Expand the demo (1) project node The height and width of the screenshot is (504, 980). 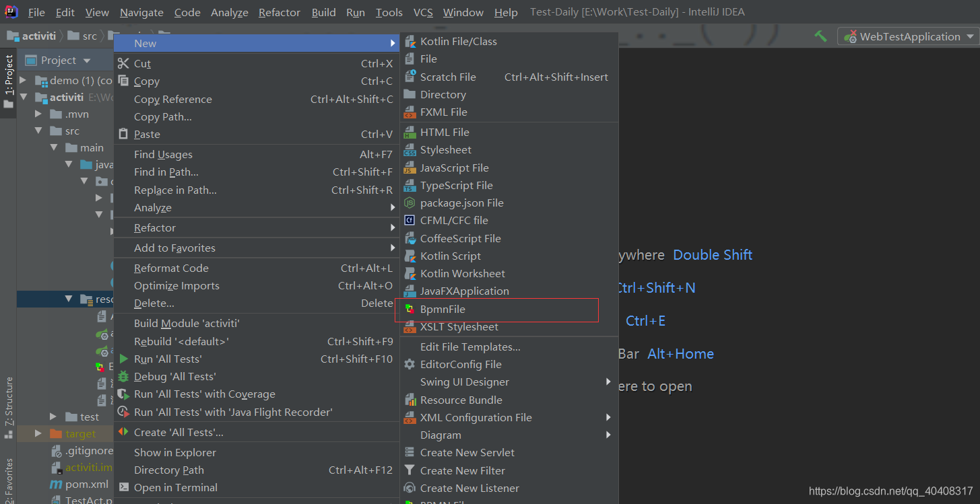24,80
